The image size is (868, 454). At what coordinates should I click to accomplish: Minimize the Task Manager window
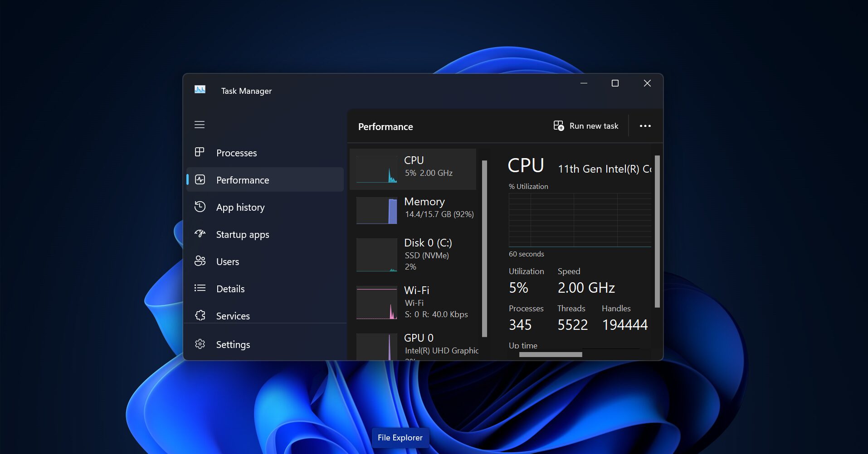tap(584, 83)
